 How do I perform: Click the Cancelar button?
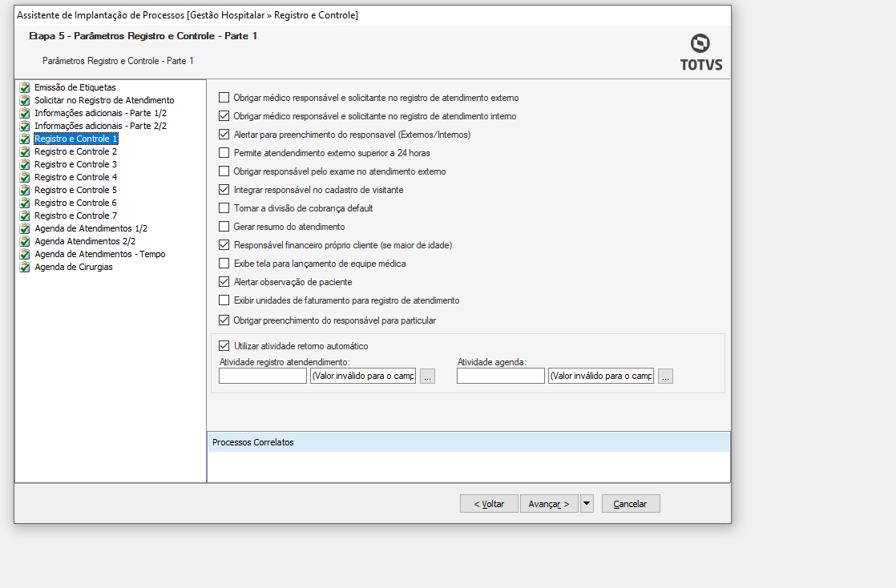pos(630,504)
